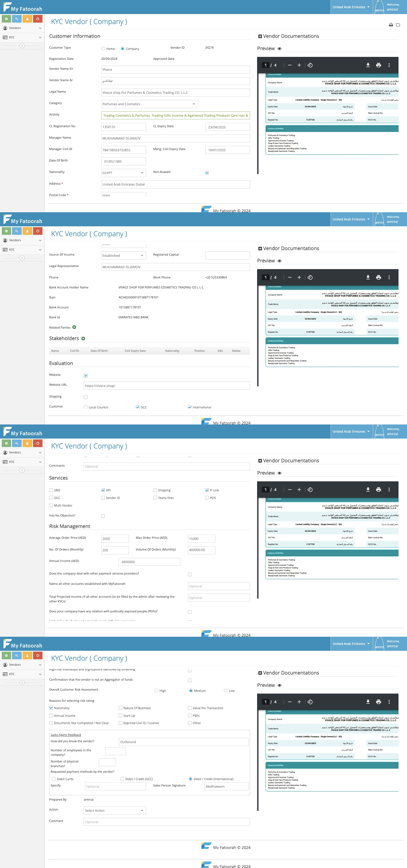Open the Select Action dropdown
This screenshot has height=868, width=407.
click(x=115, y=810)
